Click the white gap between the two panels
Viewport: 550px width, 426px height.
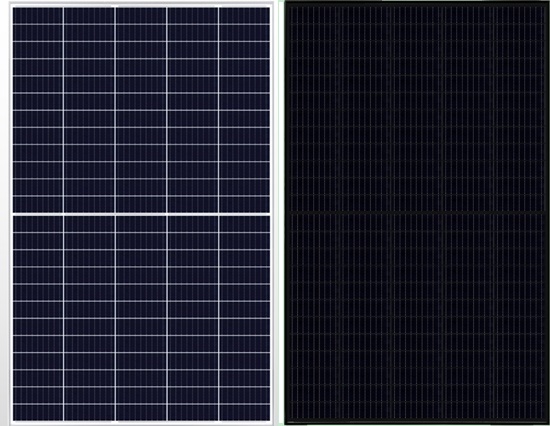tap(279, 213)
